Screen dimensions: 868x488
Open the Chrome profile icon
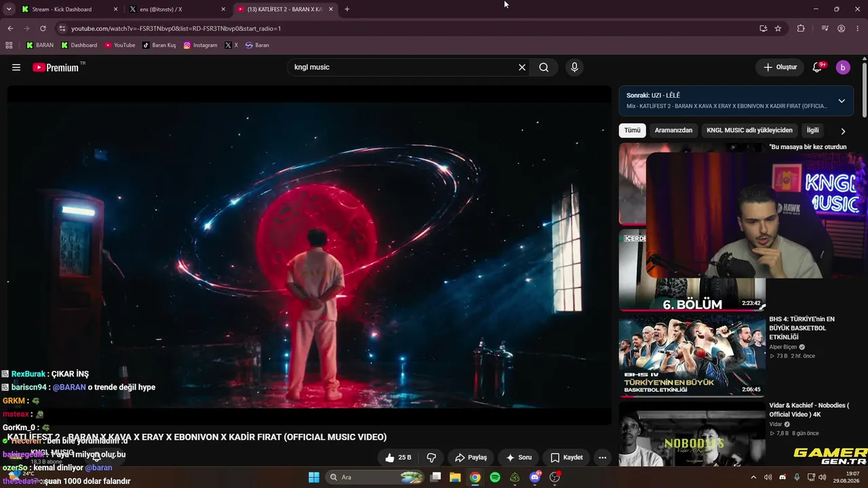click(841, 28)
